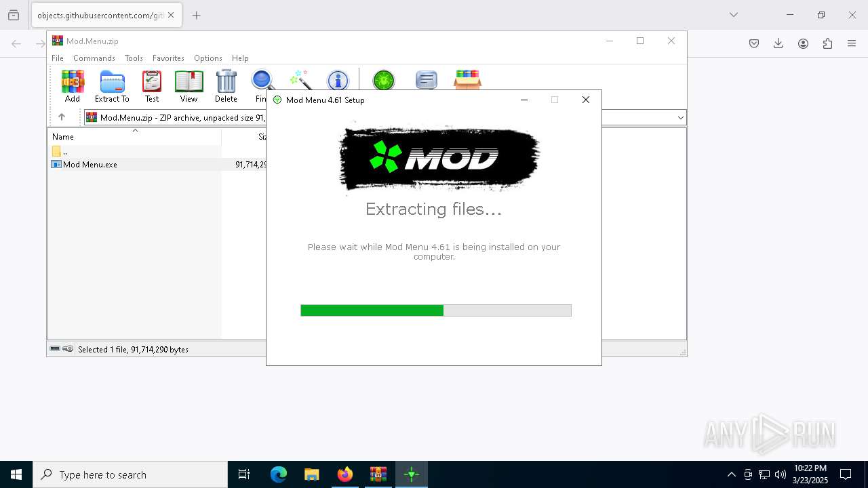
Task: Open Task View on the taskbar
Action: [x=244, y=474]
